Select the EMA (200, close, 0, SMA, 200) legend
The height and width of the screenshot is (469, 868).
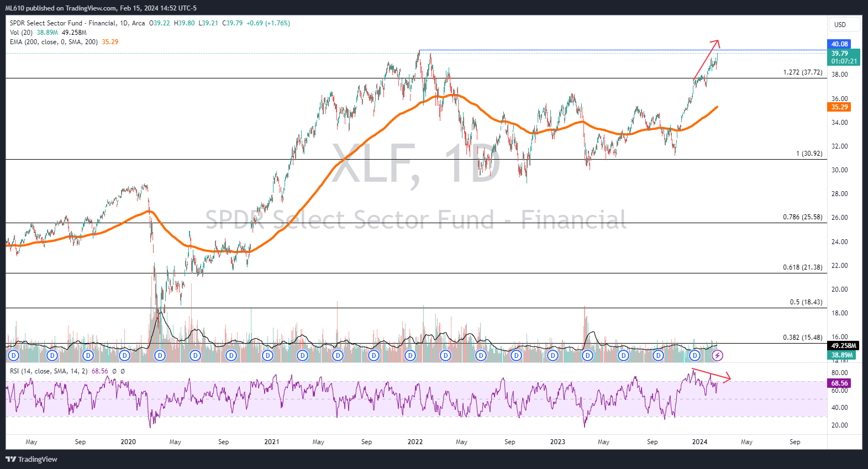54,42
